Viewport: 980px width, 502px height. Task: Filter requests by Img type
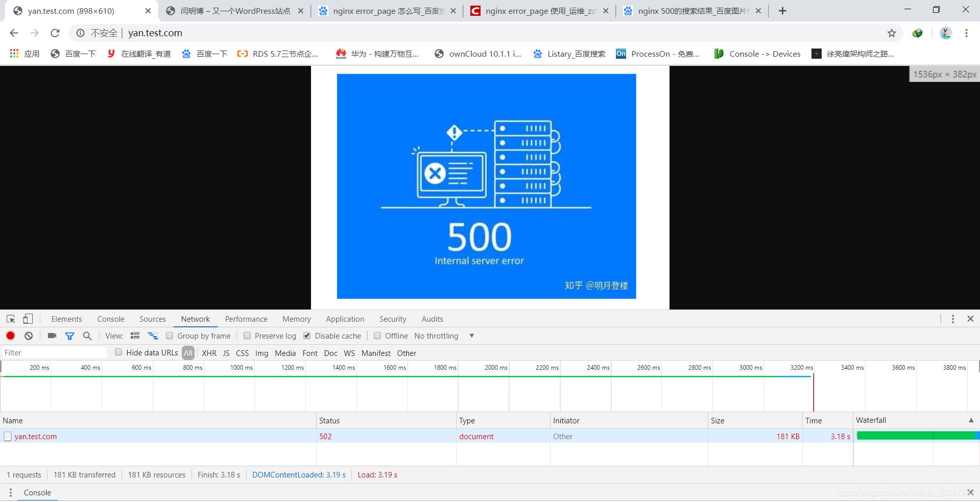(x=261, y=353)
